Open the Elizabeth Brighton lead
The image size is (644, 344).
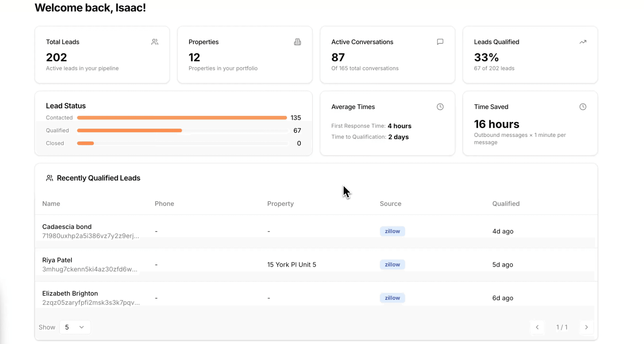[x=70, y=293]
